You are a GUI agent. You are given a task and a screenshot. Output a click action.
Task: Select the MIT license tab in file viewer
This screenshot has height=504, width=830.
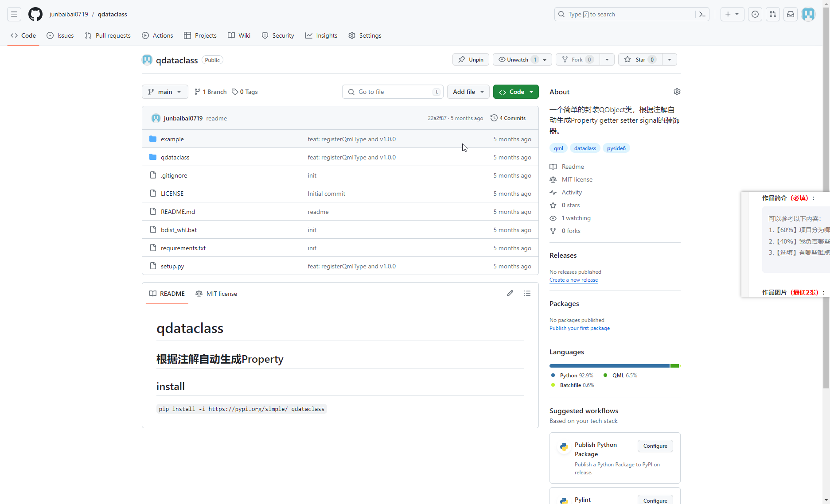click(216, 294)
